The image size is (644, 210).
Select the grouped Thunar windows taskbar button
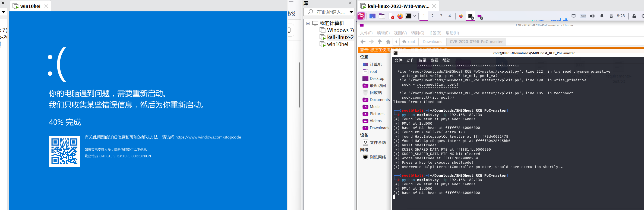(x=480, y=17)
